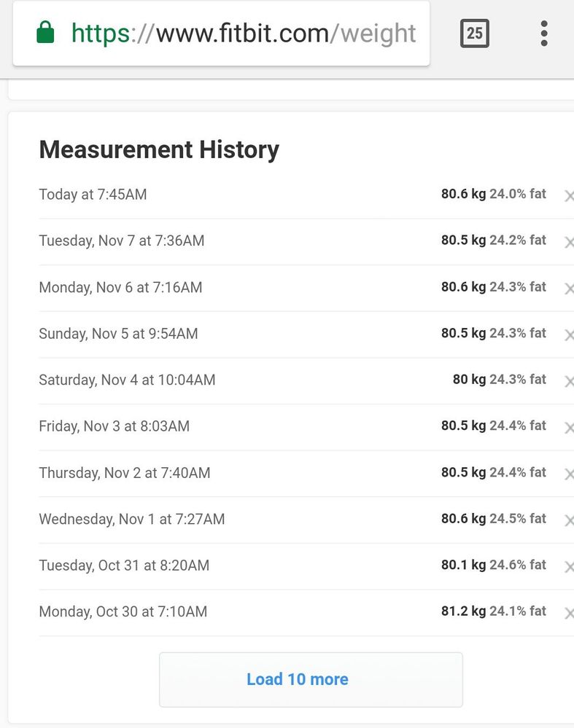Delete the Wednesday, Nov 1 measurement

tap(568, 520)
